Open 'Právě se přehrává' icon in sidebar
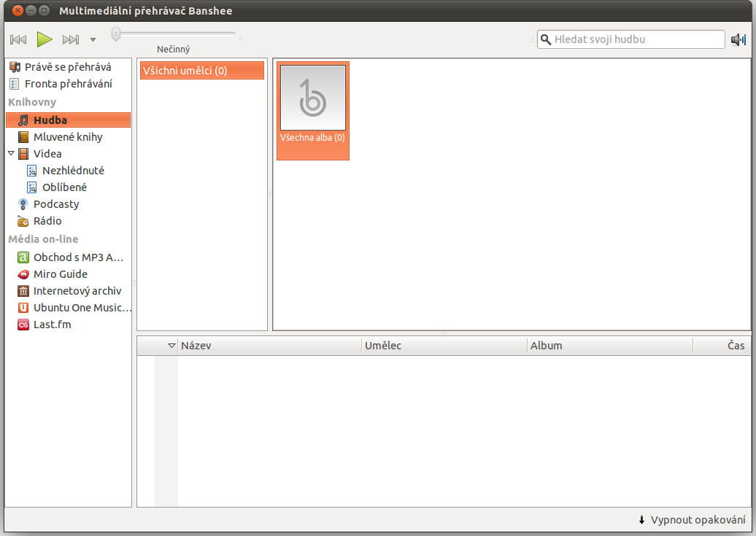 coord(15,67)
